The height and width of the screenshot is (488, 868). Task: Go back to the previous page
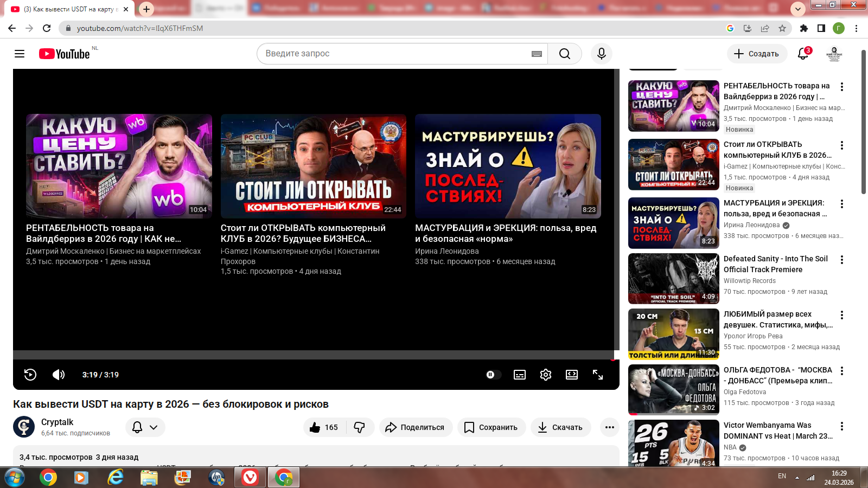pyautogui.click(x=12, y=28)
